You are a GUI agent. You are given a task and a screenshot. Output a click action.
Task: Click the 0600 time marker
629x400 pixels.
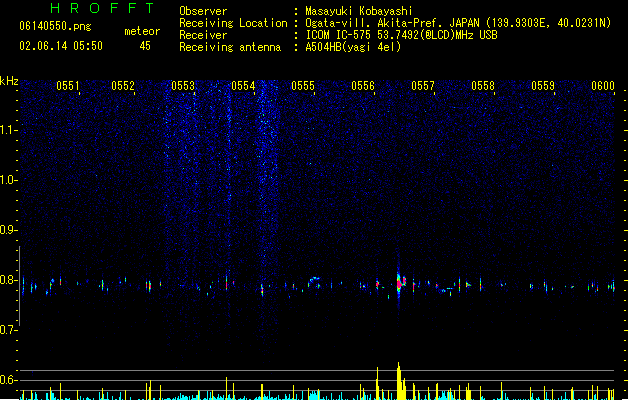[x=603, y=86]
